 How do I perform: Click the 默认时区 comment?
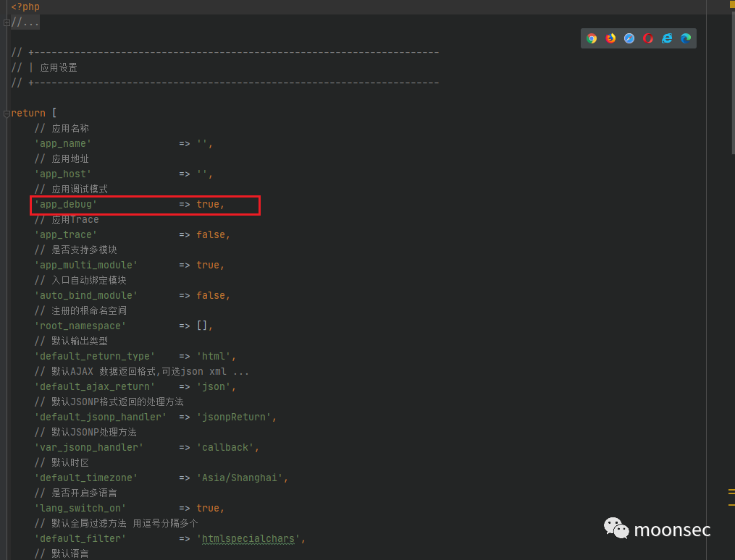pos(62,463)
